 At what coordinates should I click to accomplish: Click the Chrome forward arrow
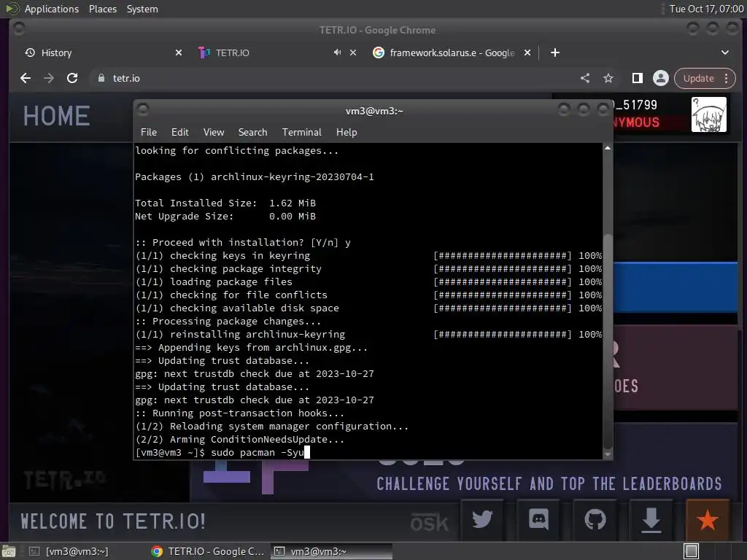[x=49, y=78]
